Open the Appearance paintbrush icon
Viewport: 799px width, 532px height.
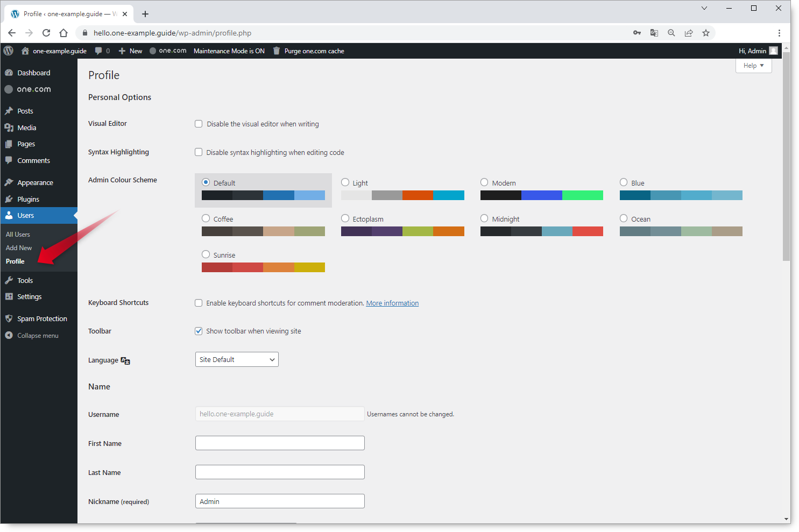coord(10,182)
